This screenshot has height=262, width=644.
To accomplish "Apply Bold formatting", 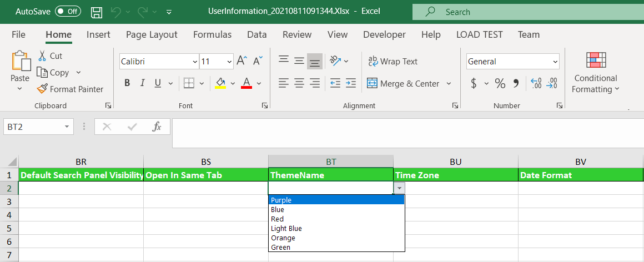I will (x=127, y=83).
